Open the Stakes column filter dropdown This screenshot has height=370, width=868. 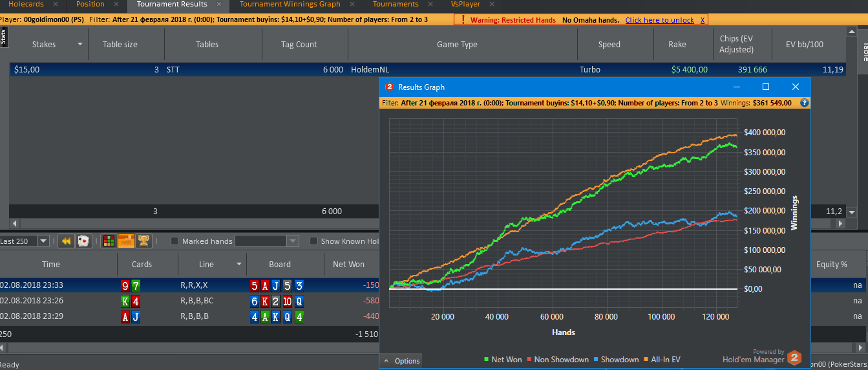[80, 45]
